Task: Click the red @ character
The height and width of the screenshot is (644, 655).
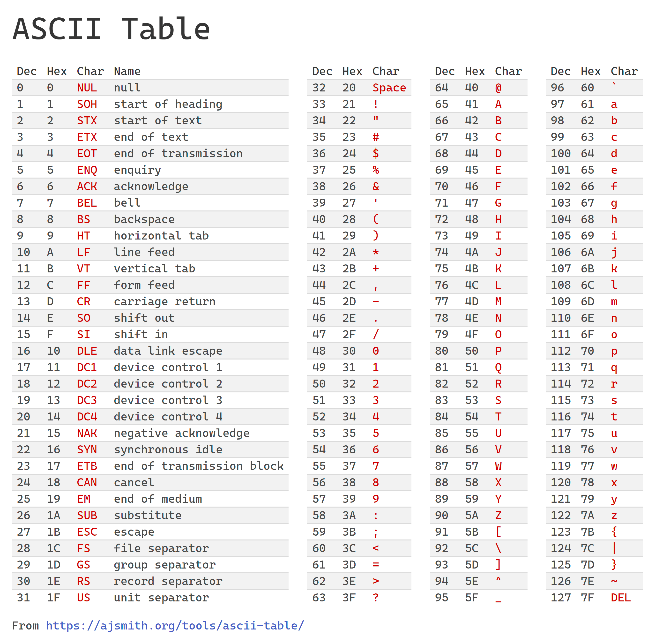Action: (x=498, y=88)
